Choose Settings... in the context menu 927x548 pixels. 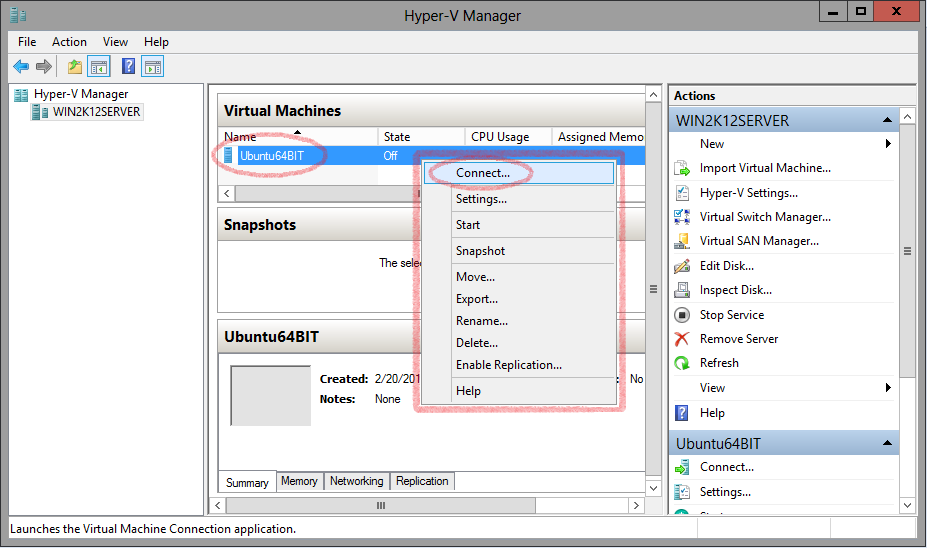519,199
